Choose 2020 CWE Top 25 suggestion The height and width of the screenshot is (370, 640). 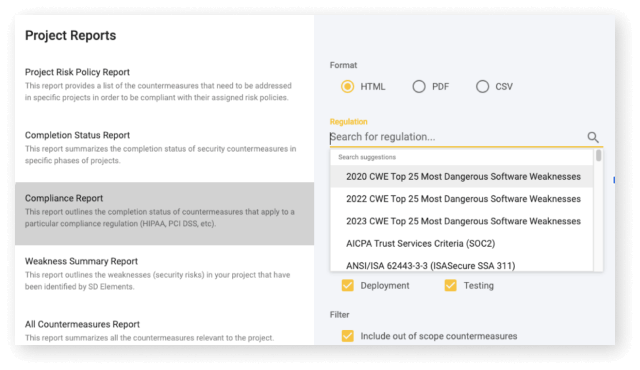pyautogui.click(x=462, y=177)
